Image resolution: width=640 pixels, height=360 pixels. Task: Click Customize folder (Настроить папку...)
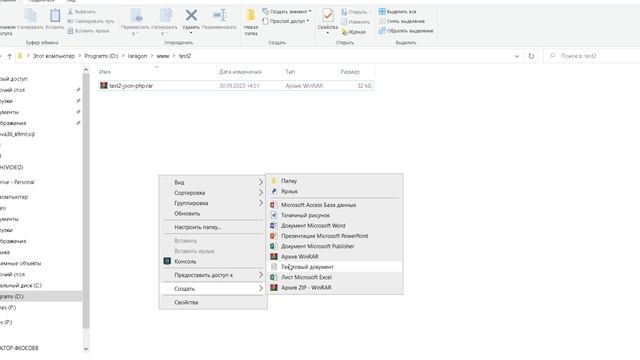213,227
